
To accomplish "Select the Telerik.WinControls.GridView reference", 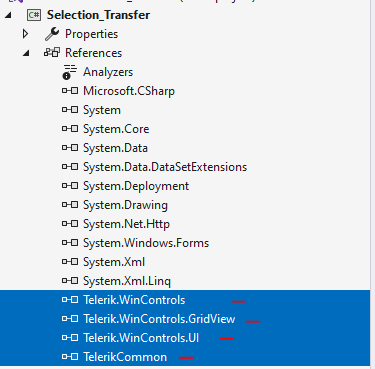I will click(159, 319).
